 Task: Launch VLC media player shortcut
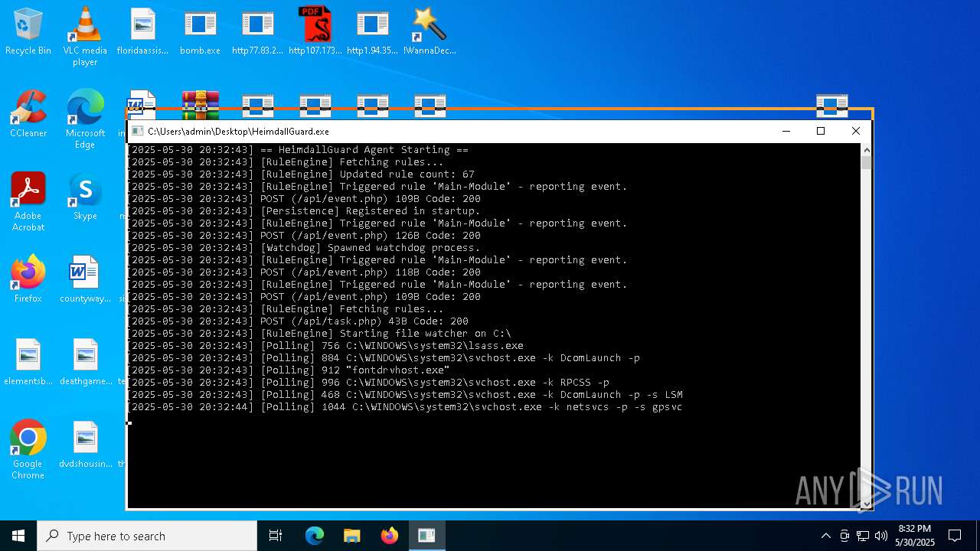[85, 37]
